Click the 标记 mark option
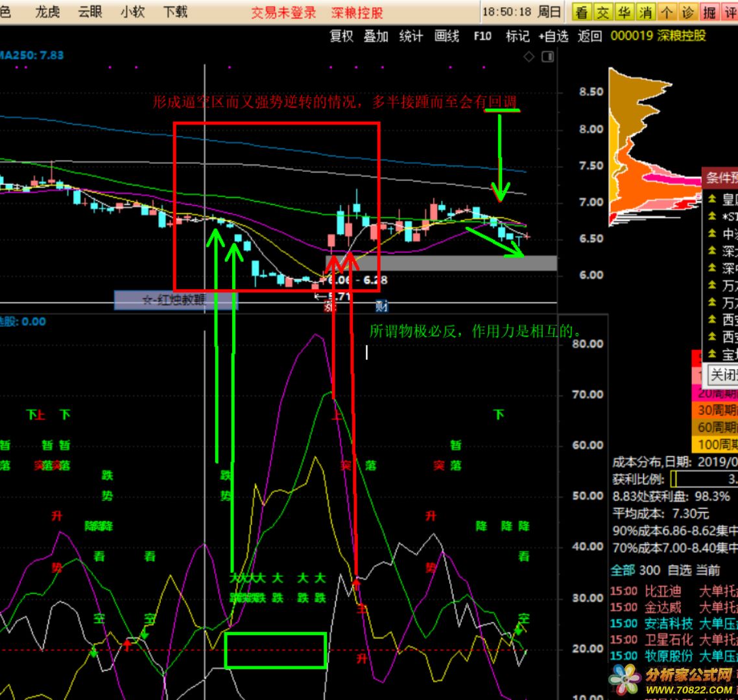738x700 pixels. (x=518, y=36)
